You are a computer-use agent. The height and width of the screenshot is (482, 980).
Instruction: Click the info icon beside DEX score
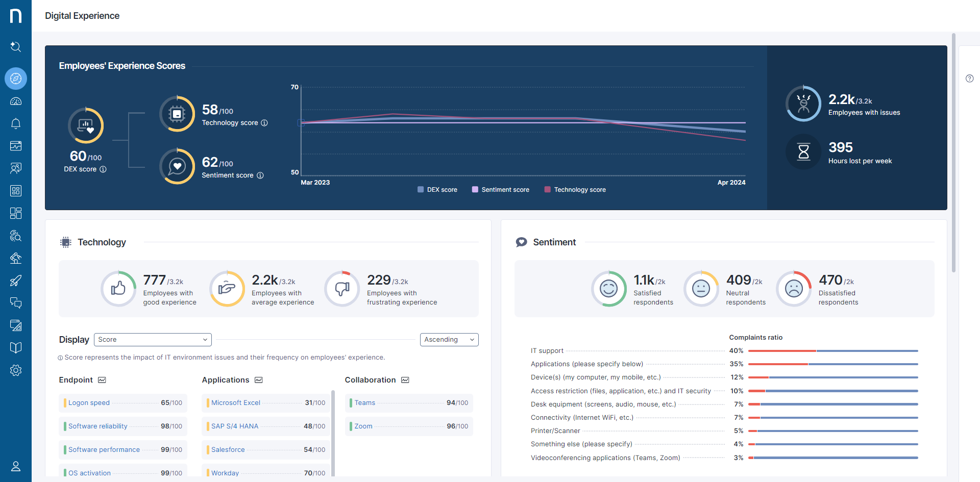[103, 169]
